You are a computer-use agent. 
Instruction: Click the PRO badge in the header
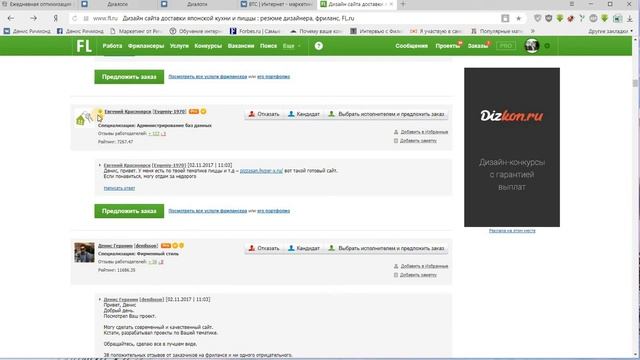tap(506, 46)
